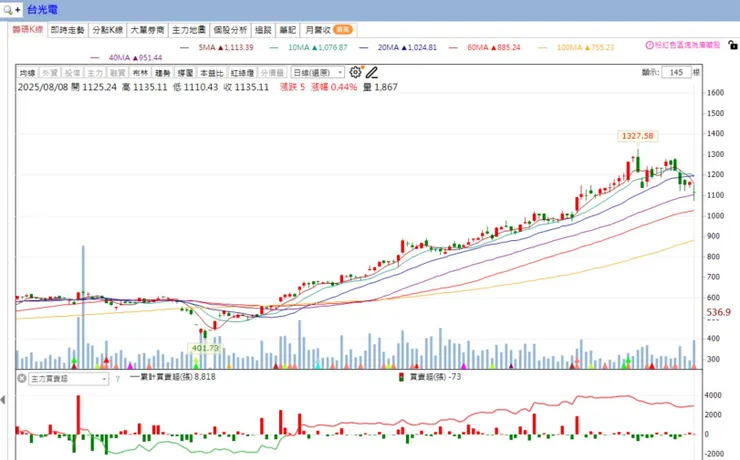The image size is (740, 460).
Task: Click the 台光電 stock name title
Action: point(42,9)
